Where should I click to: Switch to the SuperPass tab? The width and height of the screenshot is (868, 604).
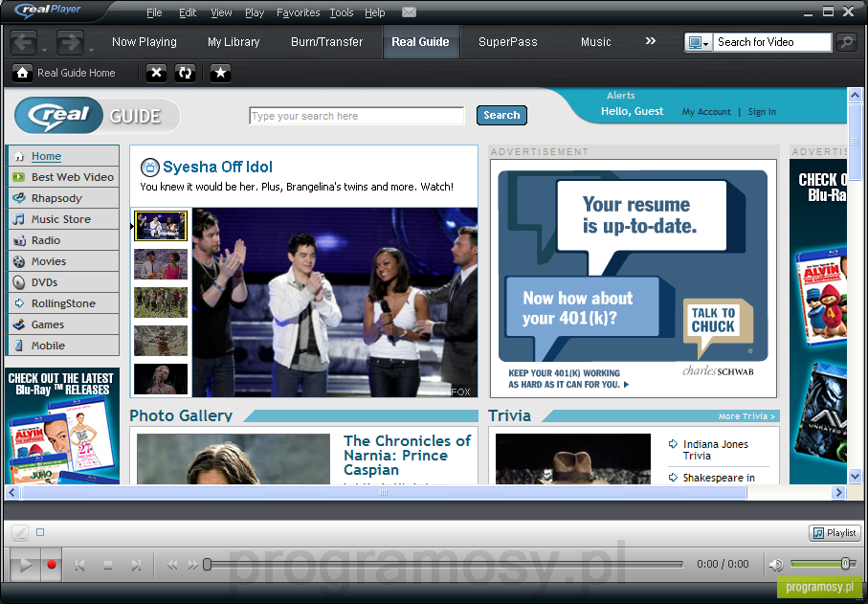click(x=508, y=42)
